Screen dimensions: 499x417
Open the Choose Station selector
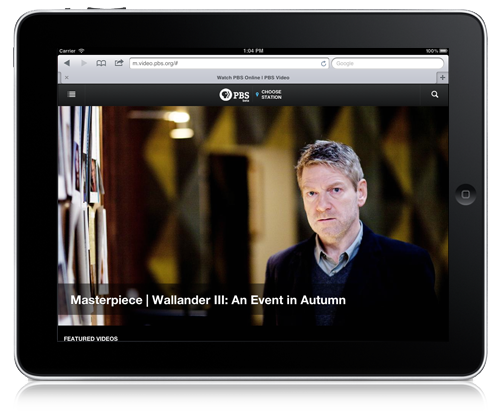click(x=269, y=94)
